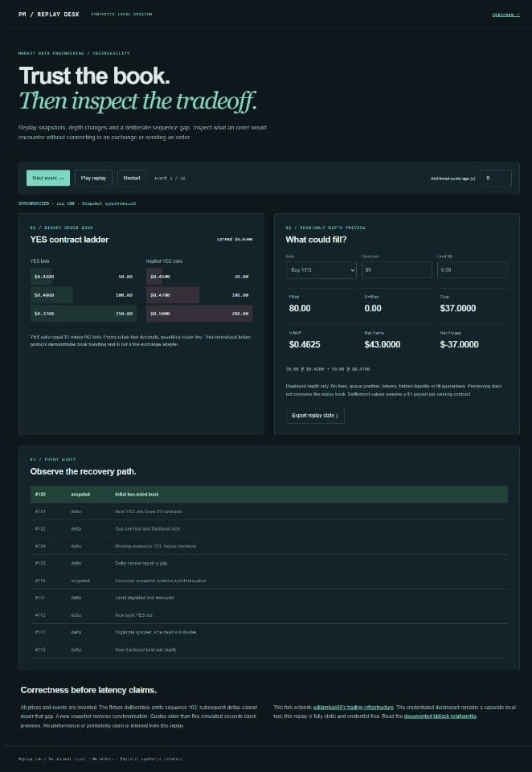This screenshot has height=772, width=532.
Task: Select event row #112 new best YES bid
Action: pos(268,615)
